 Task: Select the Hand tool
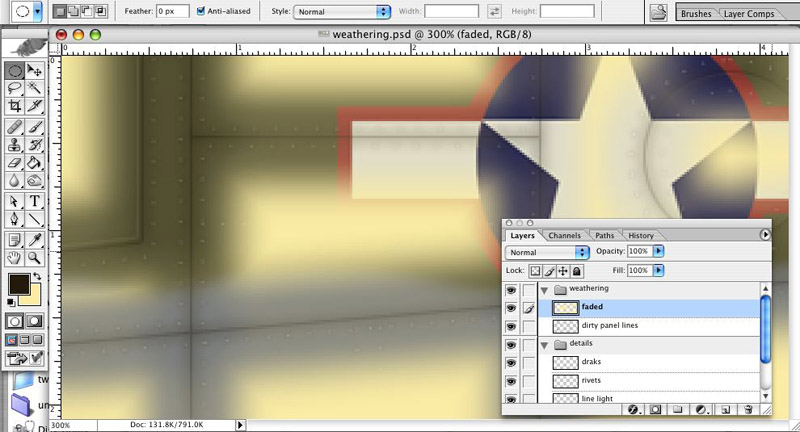15,258
